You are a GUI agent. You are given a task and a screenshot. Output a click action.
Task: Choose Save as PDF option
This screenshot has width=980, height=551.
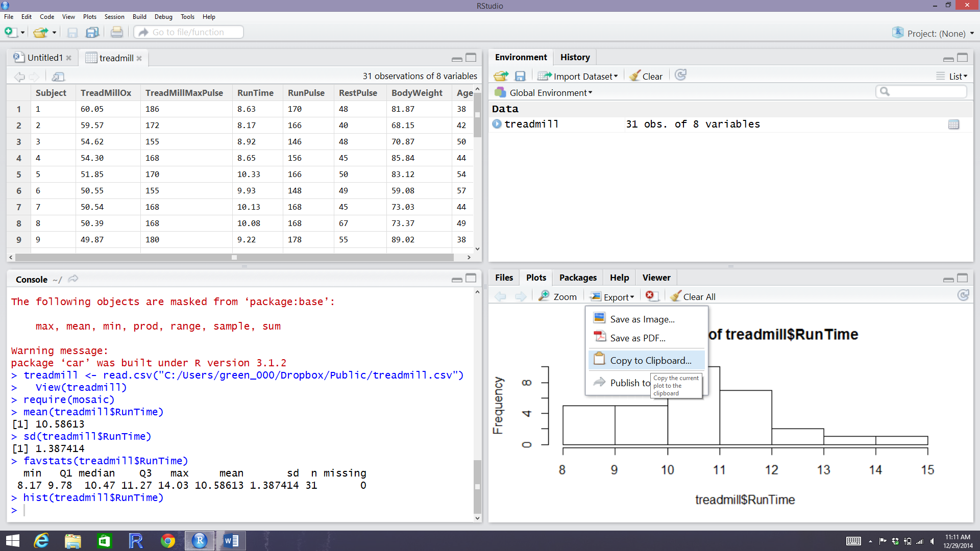point(638,338)
